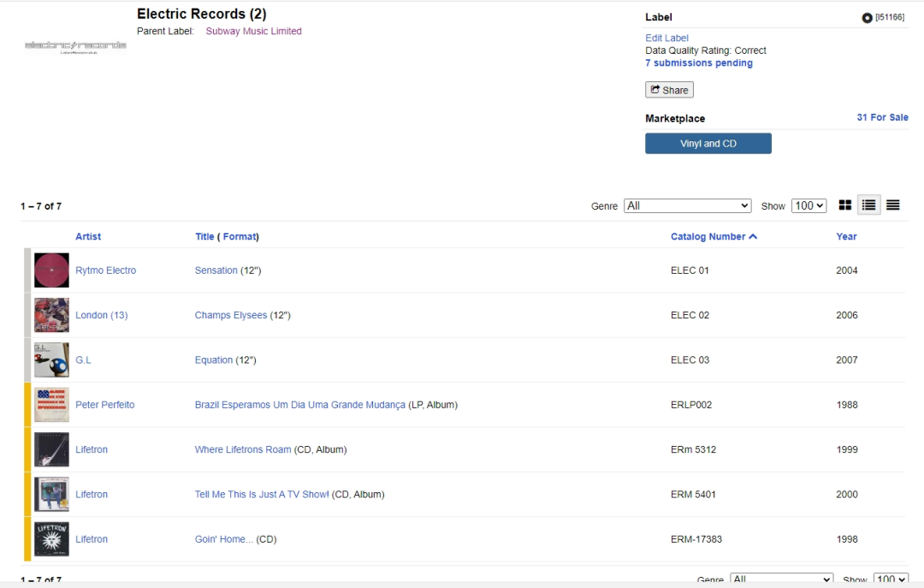This screenshot has height=588, width=924.
Task: Click the label ID [l51166] text
Action: point(890,17)
